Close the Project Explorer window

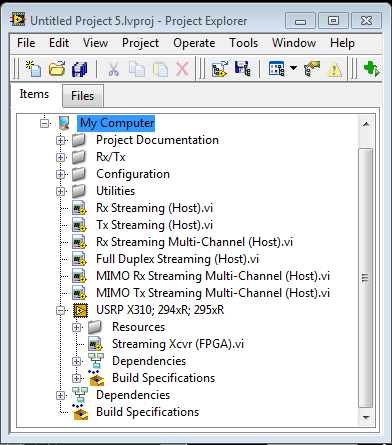[366, 21]
